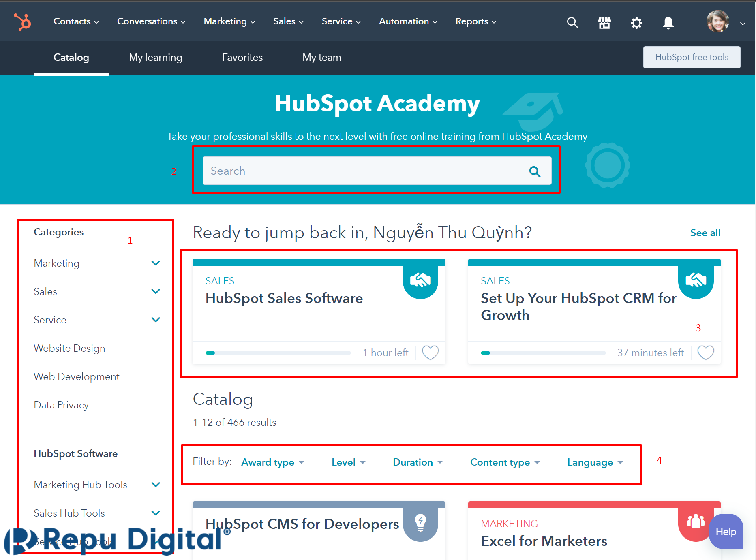The image size is (756, 560).
Task: Click people icon on Excel for Marketers card
Action: 696,522
